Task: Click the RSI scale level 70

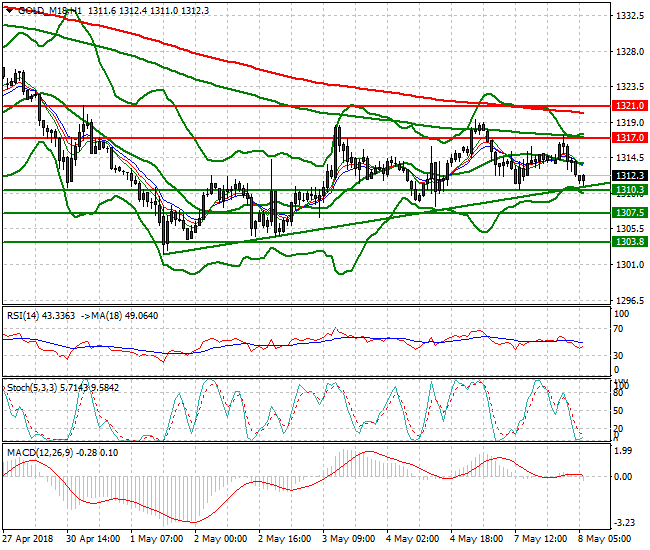Action: tap(618, 329)
